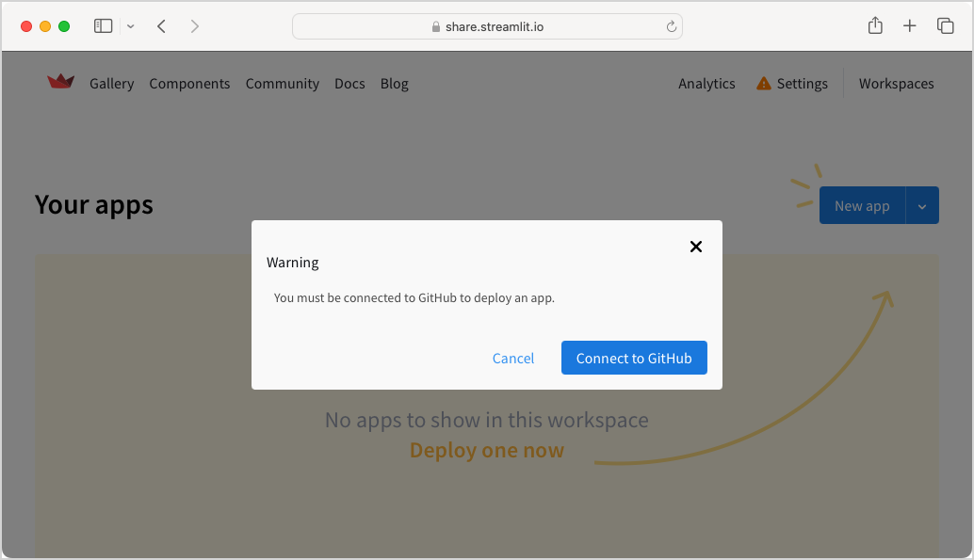Open a new tab with plus icon
The width and height of the screenshot is (974, 560).
(x=909, y=26)
